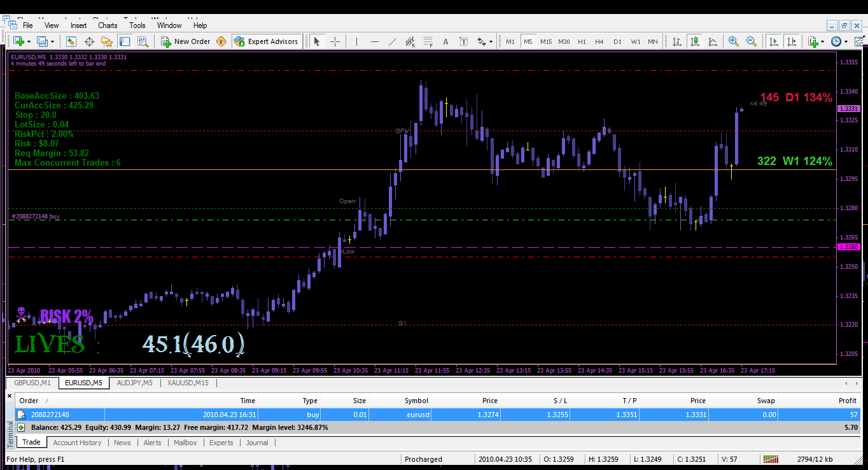Open the View menu
868x470 pixels.
pos(52,25)
